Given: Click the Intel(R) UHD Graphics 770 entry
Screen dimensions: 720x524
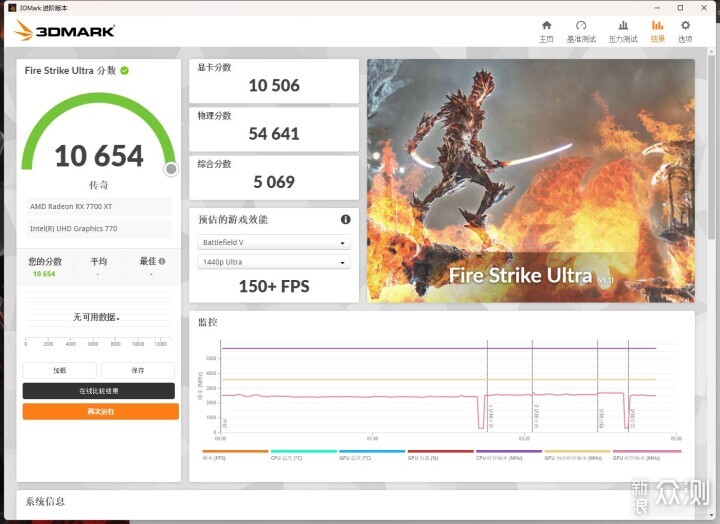Looking at the screenshot, I should tap(98, 229).
